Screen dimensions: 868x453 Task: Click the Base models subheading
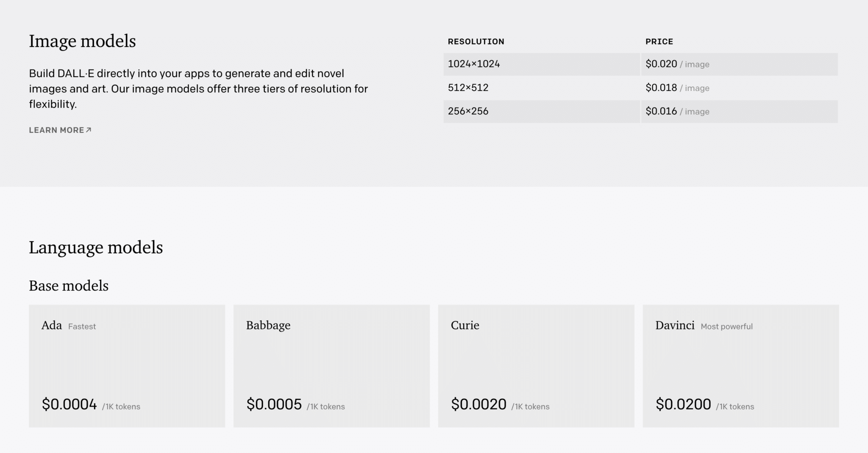pyautogui.click(x=69, y=286)
